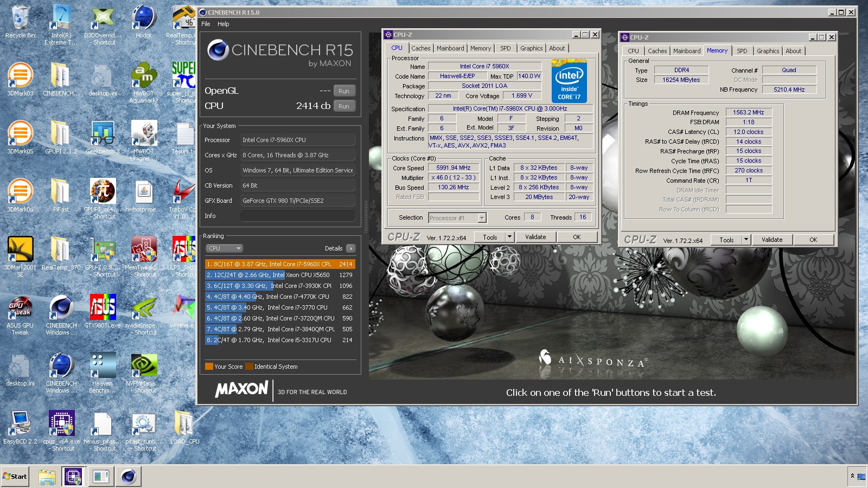
Task: Run the CPU benchmark test
Action: tap(344, 106)
